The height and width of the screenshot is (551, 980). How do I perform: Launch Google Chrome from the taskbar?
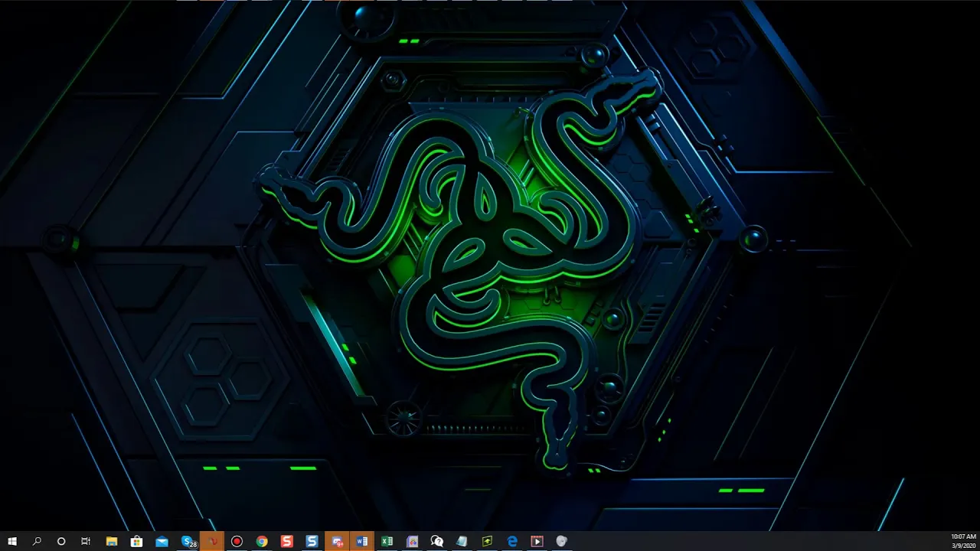[262, 541]
